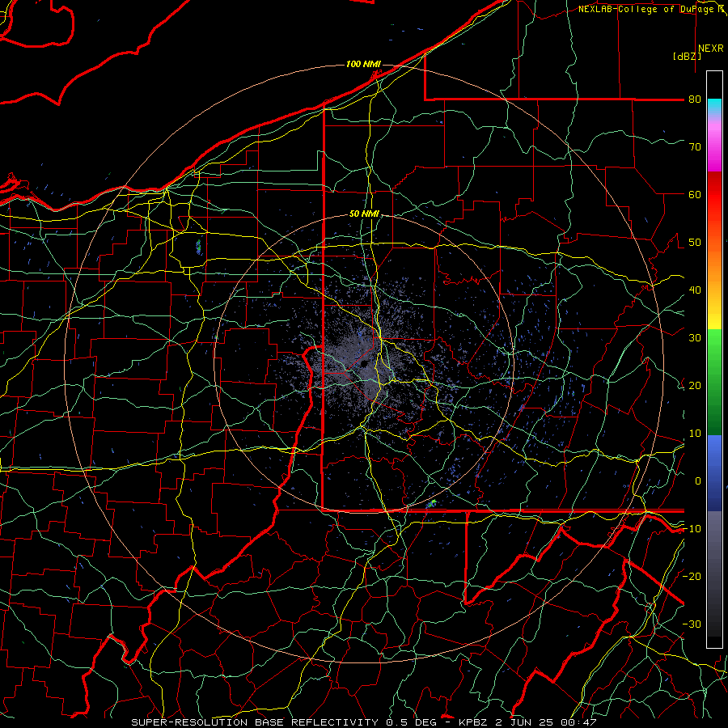
Task: Click the red segment of the reflectivity color bar
Action: [x=714, y=195]
